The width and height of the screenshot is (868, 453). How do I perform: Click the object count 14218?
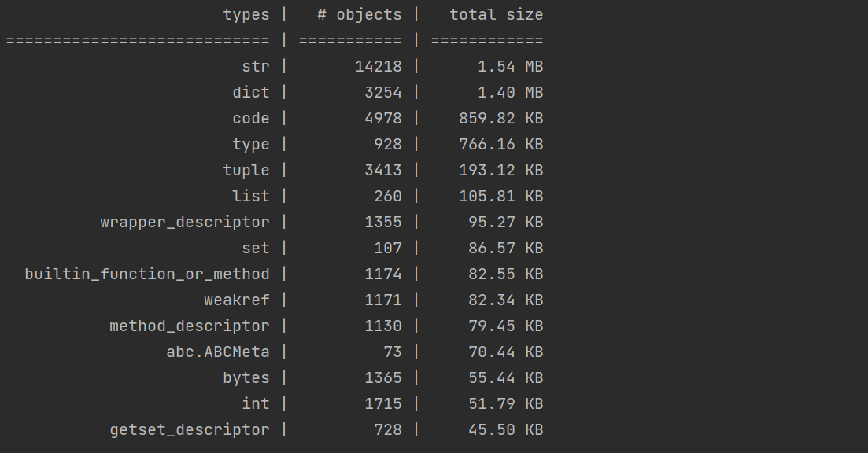(378, 67)
